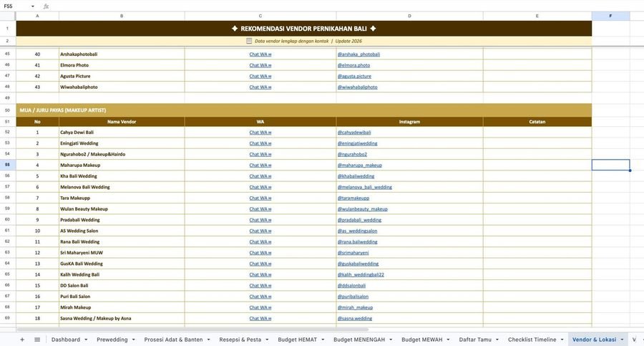Click the Nama Vendor header cell
Viewport: 644px width, 346px height.
pos(122,122)
